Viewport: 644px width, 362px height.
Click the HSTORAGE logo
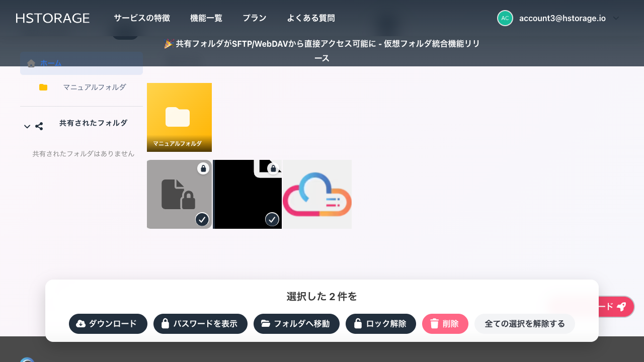53,18
